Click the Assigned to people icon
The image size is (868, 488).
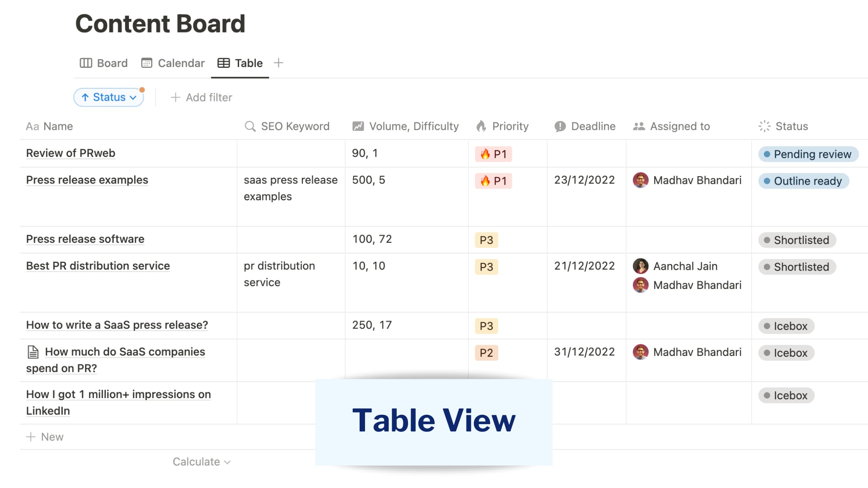[639, 126]
